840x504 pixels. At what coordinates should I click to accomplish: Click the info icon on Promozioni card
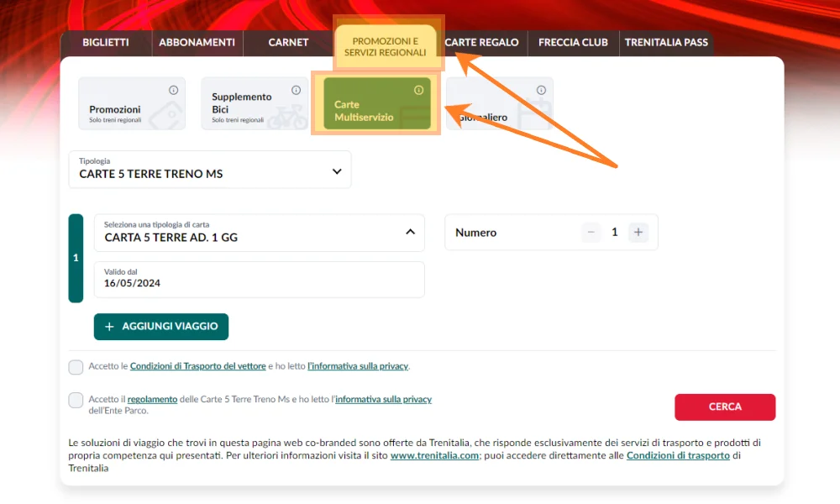(174, 90)
